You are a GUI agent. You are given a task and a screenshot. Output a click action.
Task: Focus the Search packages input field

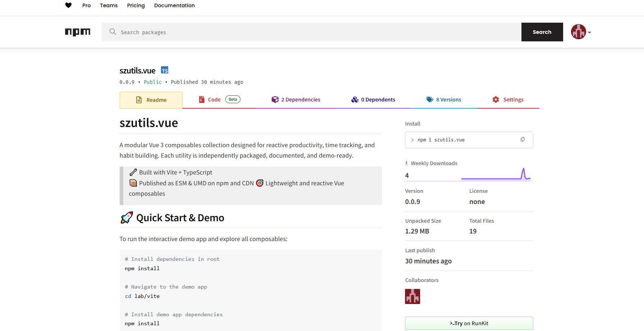[312, 32]
